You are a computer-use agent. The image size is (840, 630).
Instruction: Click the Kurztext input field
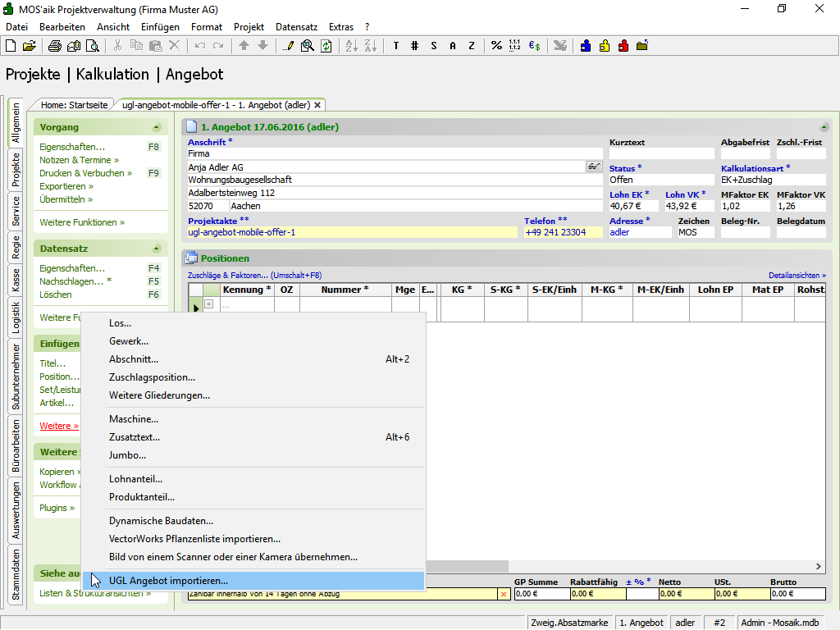pos(661,153)
